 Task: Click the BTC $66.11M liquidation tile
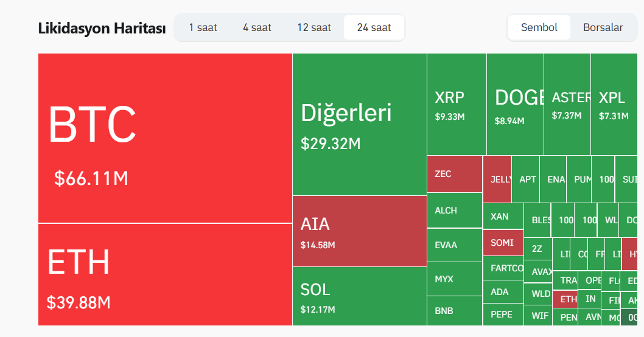pos(165,138)
